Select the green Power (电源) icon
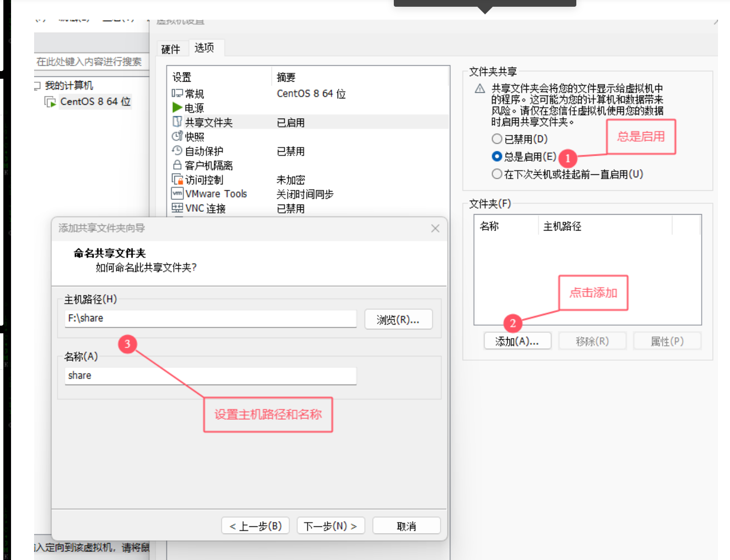The height and width of the screenshot is (560, 730). (x=177, y=108)
